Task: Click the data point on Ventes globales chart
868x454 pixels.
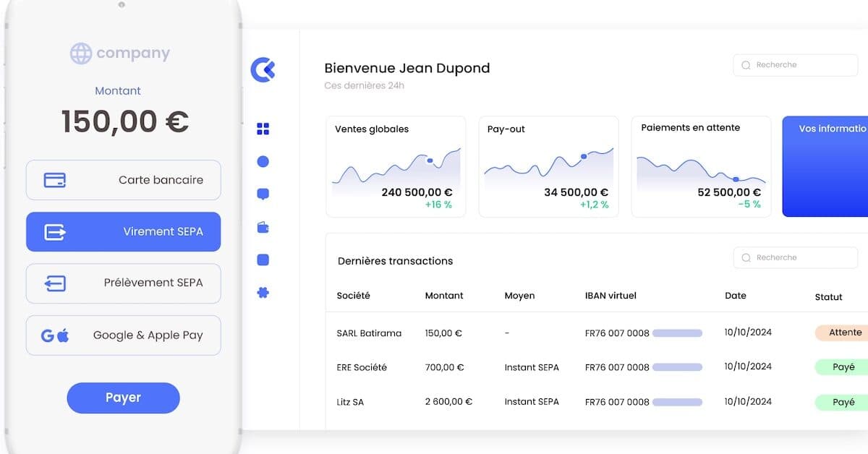Action: pos(430,160)
